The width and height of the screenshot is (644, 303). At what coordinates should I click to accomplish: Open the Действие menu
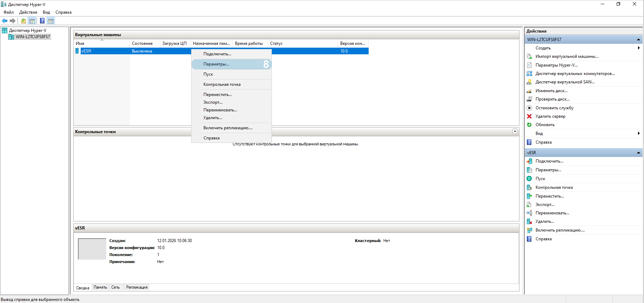pyautogui.click(x=28, y=12)
